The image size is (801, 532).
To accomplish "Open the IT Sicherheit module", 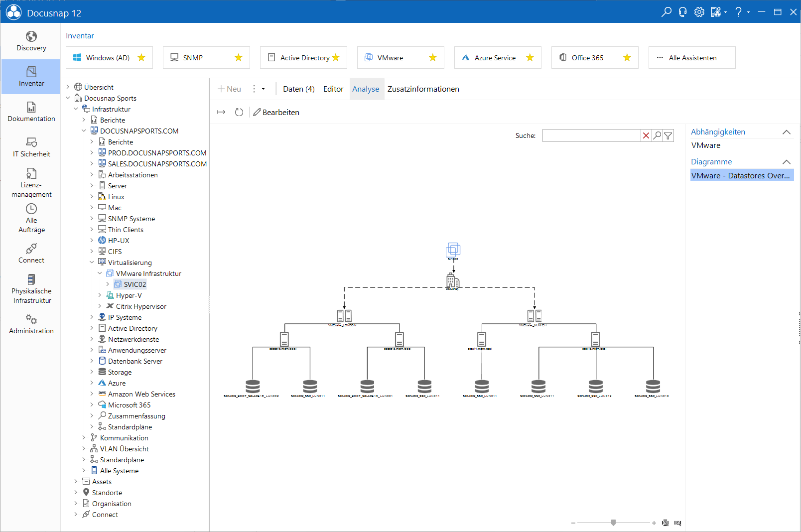I will click(31, 147).
